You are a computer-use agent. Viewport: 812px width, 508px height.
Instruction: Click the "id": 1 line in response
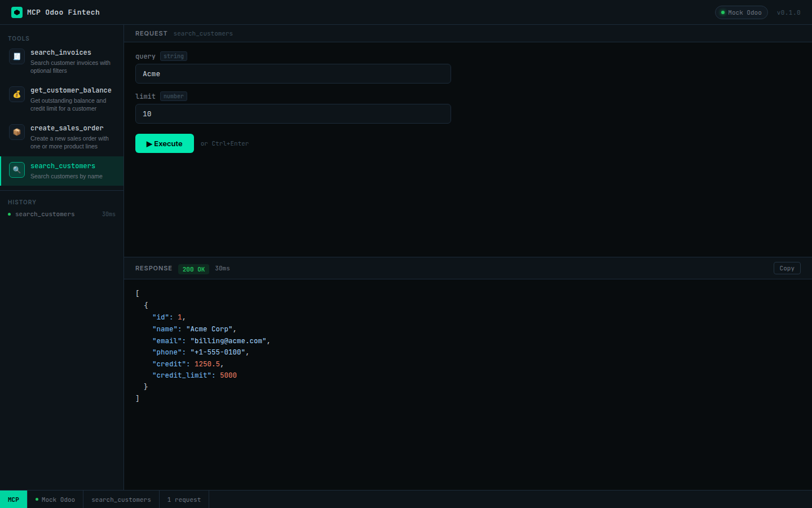(169, 317)
